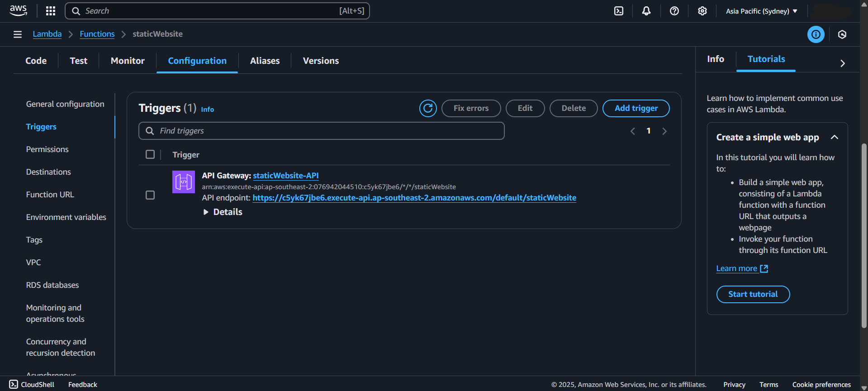
Task: Go to Functions breadcrumb link
Action: pos(97,34)
